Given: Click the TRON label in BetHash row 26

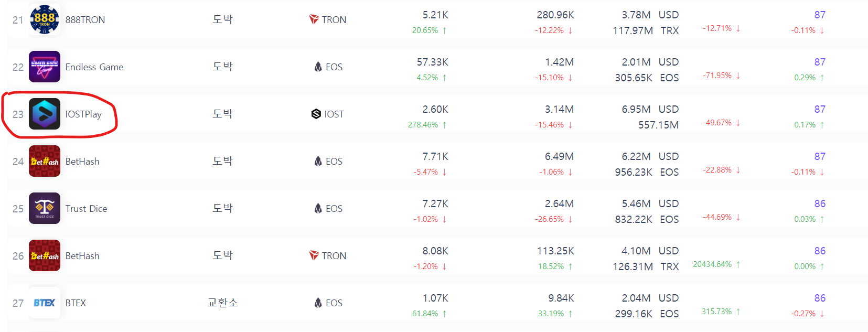Looking at the screenshot, I should [x=334, y=255].
